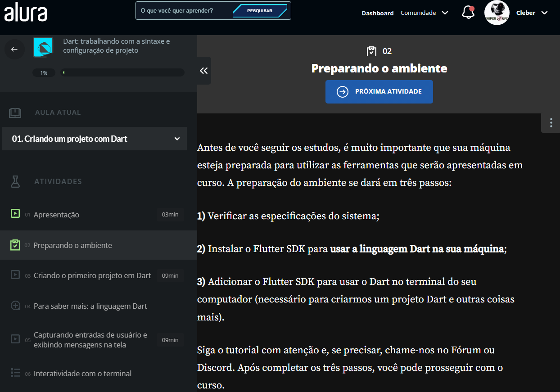The width and height of the screenshot is (560, 392).
Task: Open the Apresentação activity
Action: click(99, 215)
